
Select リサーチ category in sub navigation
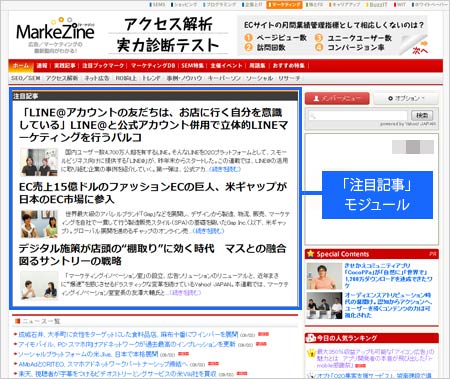coord(289,78)
